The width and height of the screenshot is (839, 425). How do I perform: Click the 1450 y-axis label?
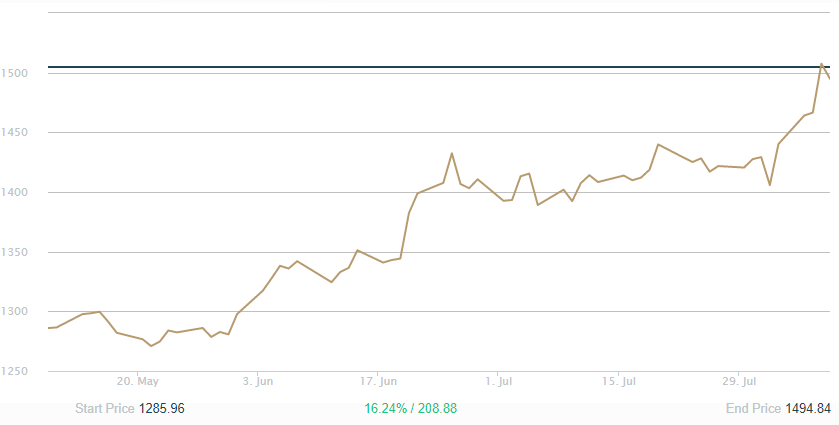coord(15,133)
